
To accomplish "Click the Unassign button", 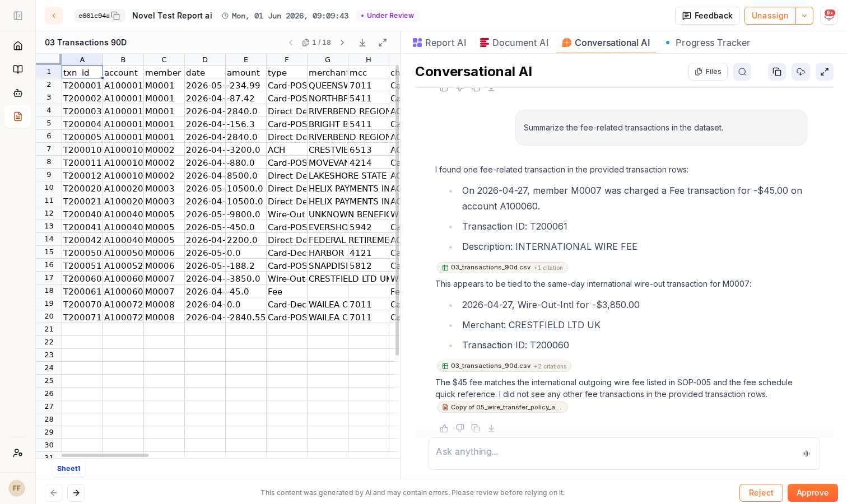I will coord(770,16).
